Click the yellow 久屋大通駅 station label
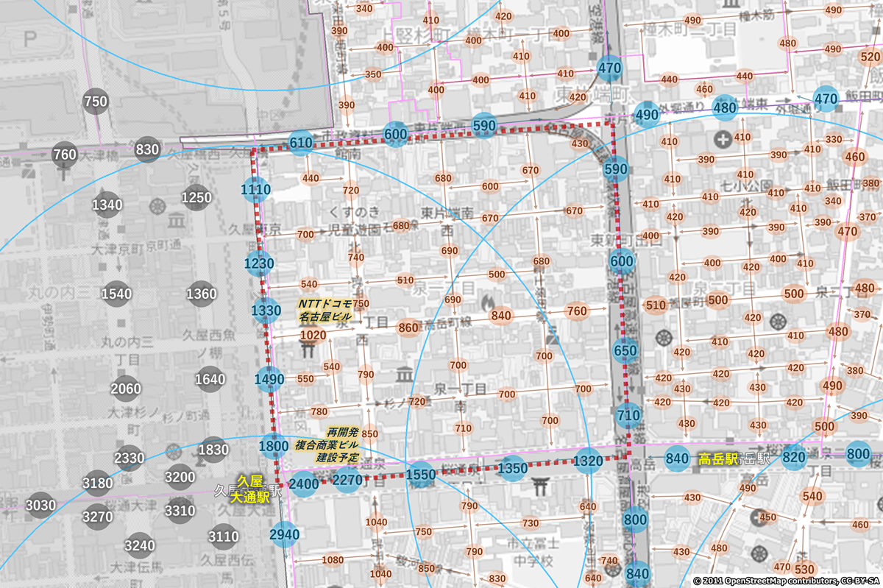The width and height of the screenshot is (883, 588). pyautogui.click(x=249, y=489)
